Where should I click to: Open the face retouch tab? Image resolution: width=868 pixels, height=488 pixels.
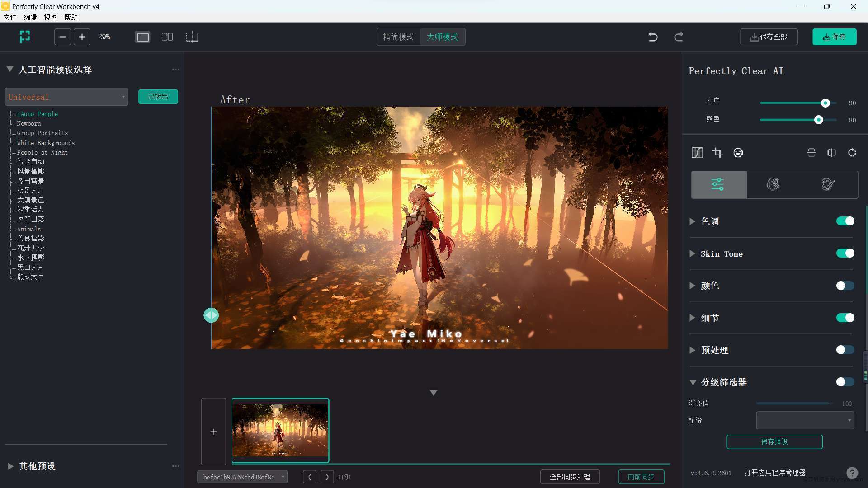pos(773,184)
